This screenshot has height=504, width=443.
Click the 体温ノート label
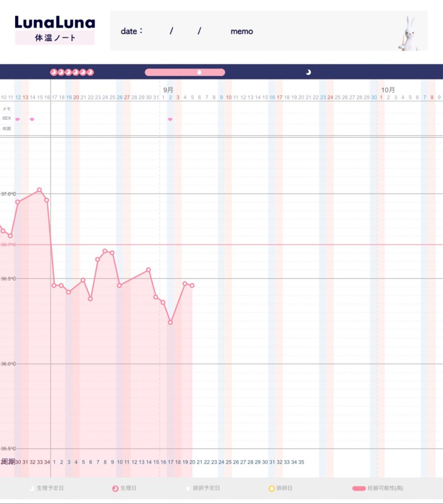pos(55,38)
